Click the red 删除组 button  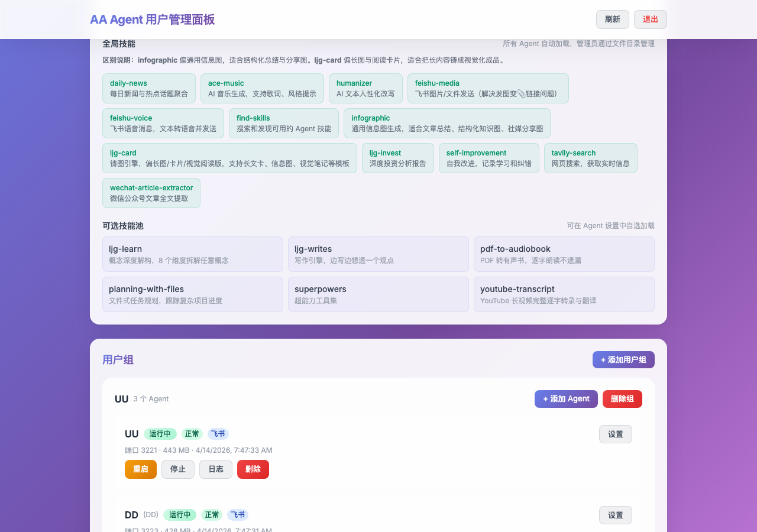coord(622,399)
